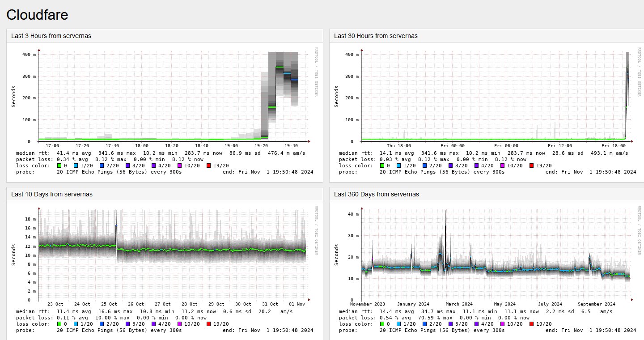Click the 25 Oct label on 10 Days graph
The width and height of the screenshot is (644, 340).
coord(110,304)
